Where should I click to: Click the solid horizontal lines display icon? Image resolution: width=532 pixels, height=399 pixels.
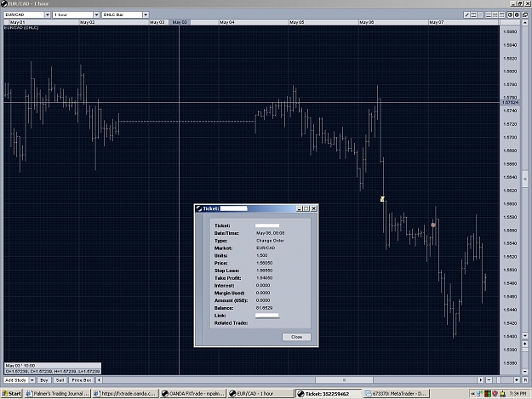[489, 14]
